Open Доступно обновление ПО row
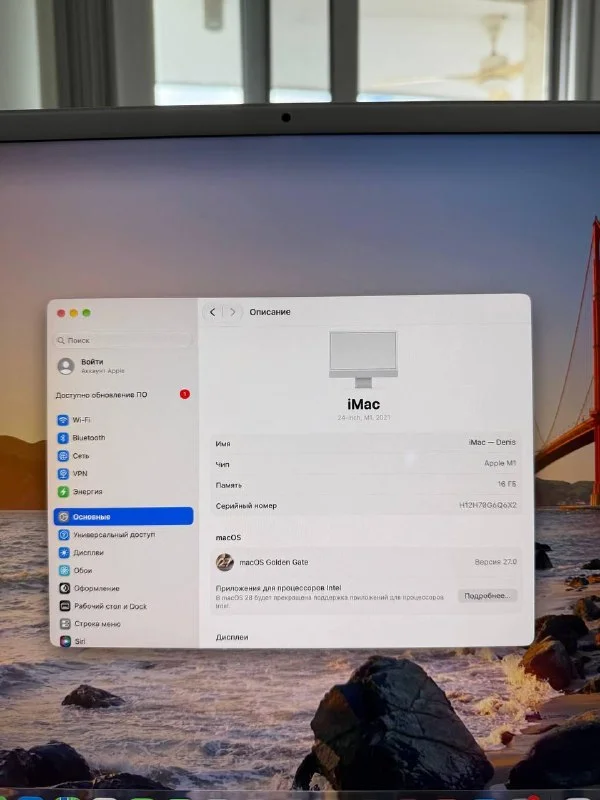The width and height of the screenshot is (600, 800). point(122,394)
